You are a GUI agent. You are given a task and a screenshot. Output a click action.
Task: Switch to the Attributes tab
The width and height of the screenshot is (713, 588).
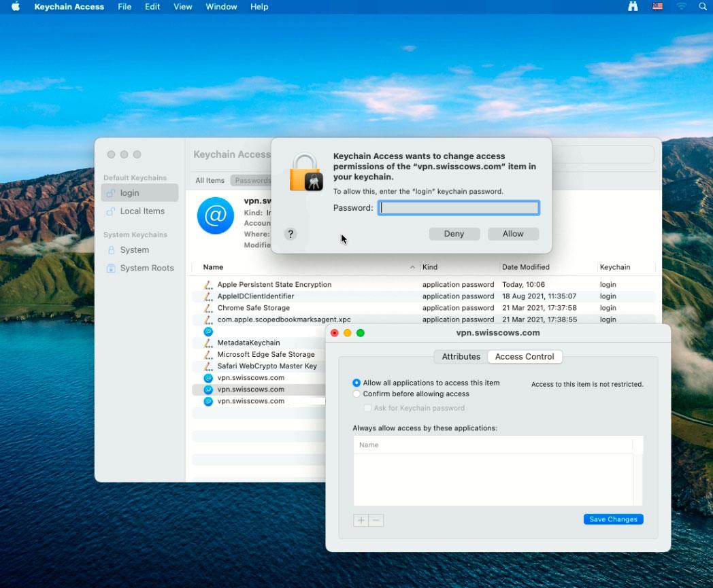[461, 357]
